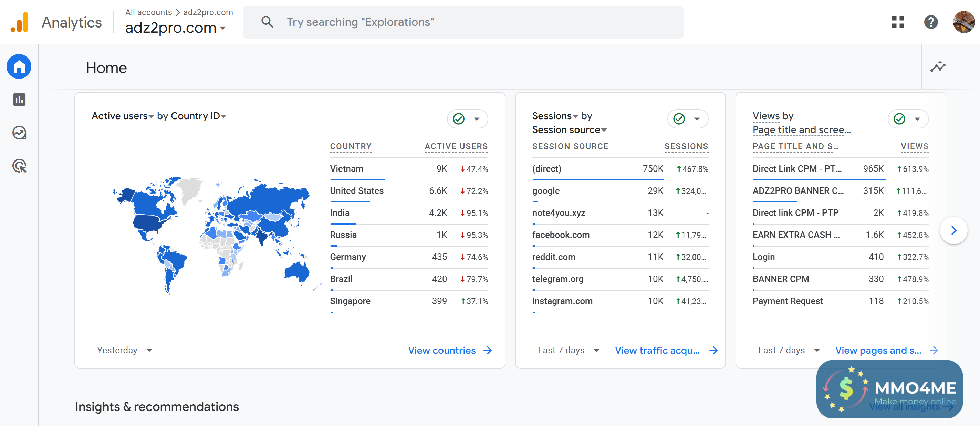Open the Home navigation icon
The height and width of the screenshot is (426, 980).
(19, 67)
